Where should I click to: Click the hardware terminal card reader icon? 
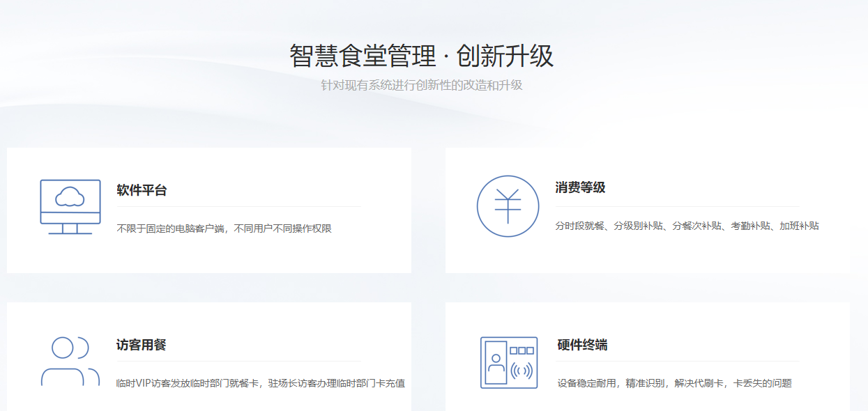pyautogui.click(x=509, y=362)
